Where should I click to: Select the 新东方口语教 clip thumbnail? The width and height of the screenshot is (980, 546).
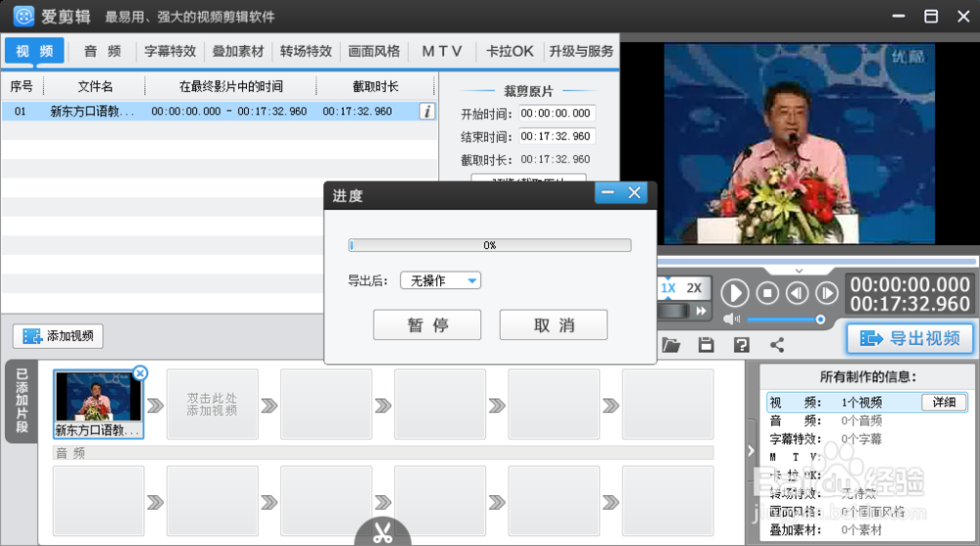[98, 404]
